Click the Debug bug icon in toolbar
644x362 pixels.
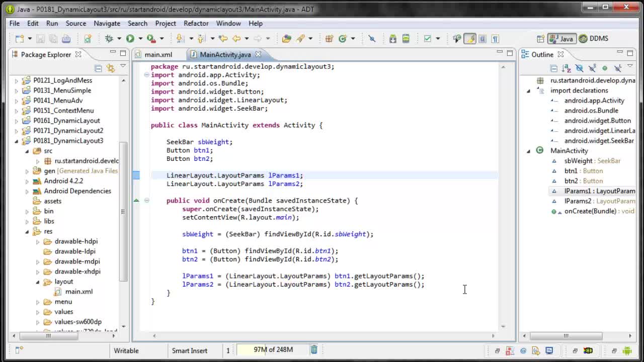(x=109, y=39)
